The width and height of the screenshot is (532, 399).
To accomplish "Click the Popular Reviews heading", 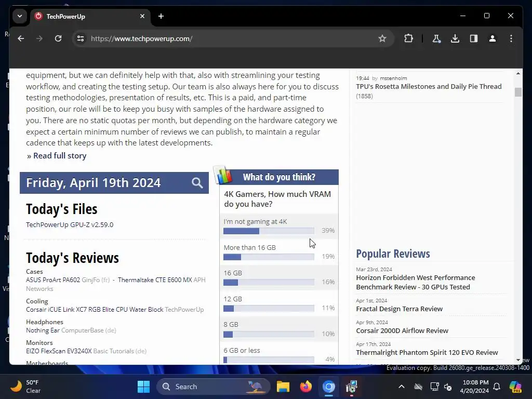I will (393, 254).
